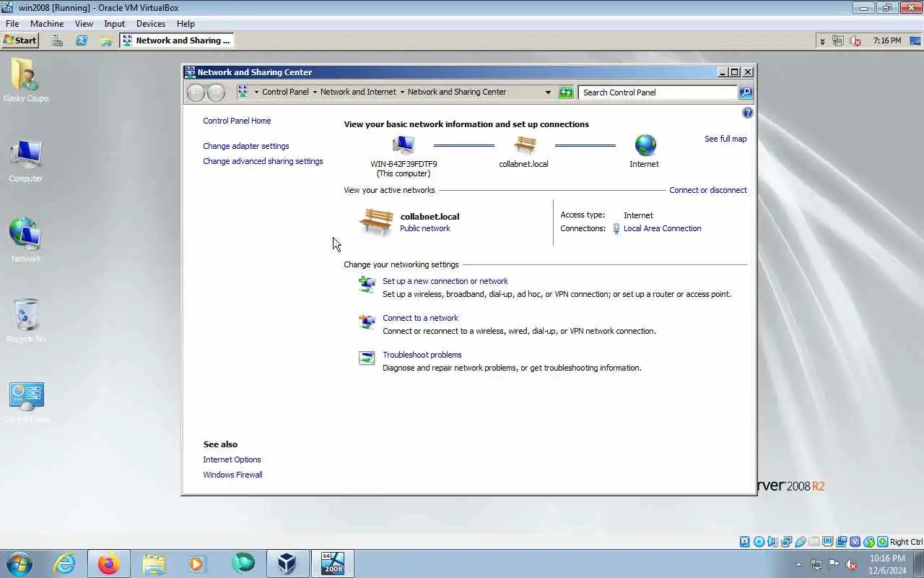
Task: Click Connect or disconnect link
Action: tap(708, 190)
